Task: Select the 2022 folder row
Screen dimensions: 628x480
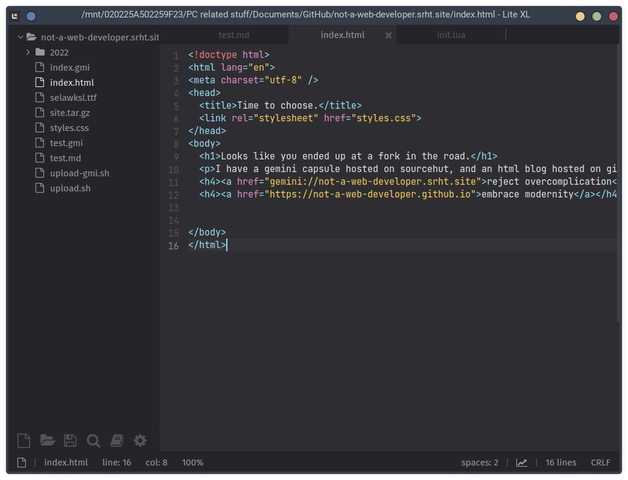Action: point(84,52)
